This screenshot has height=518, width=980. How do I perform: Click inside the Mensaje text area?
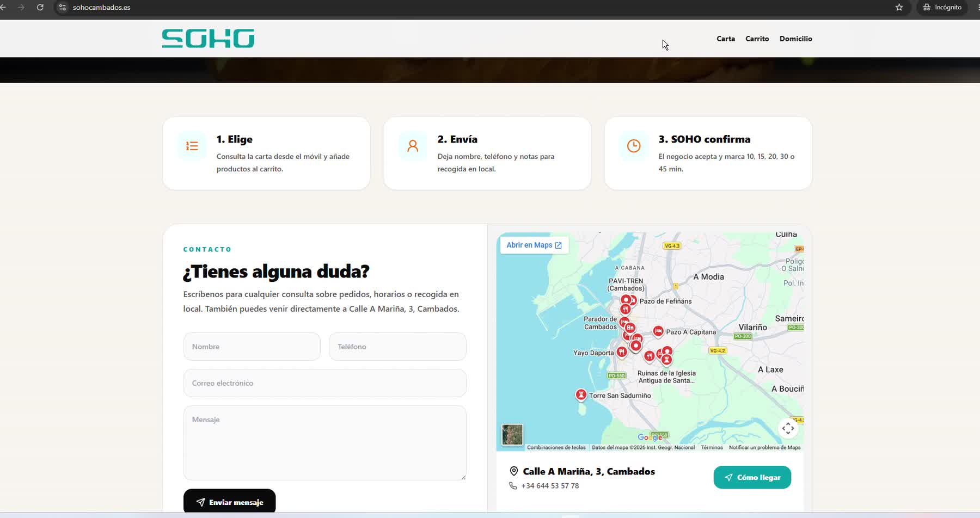point(325,443)
